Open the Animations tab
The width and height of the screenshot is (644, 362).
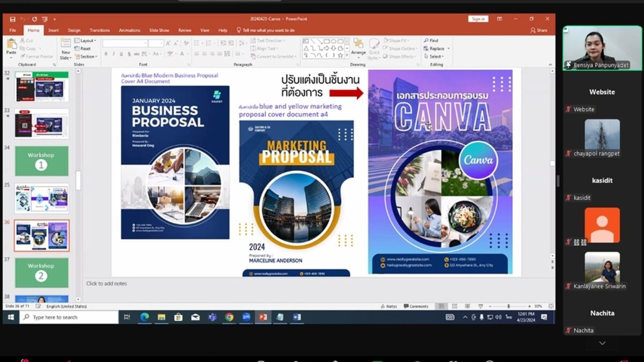tap(129, 31)
